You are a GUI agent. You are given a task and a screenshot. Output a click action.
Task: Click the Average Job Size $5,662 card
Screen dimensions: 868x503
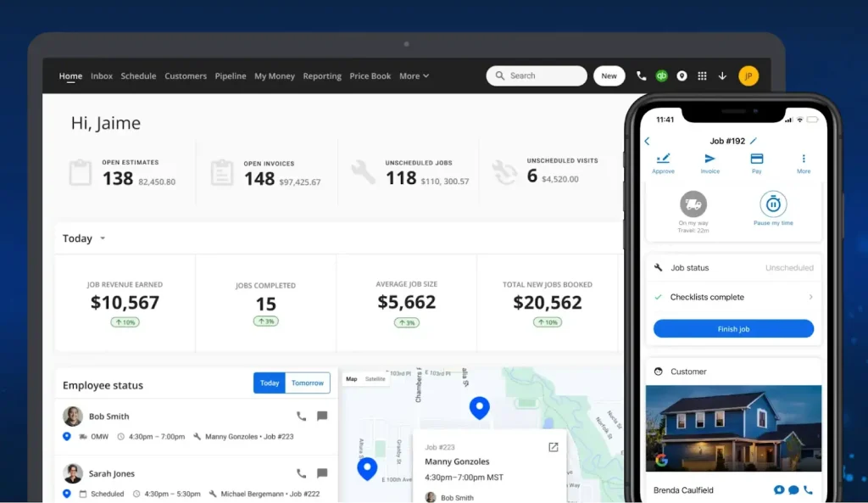[x=406, y=303]
